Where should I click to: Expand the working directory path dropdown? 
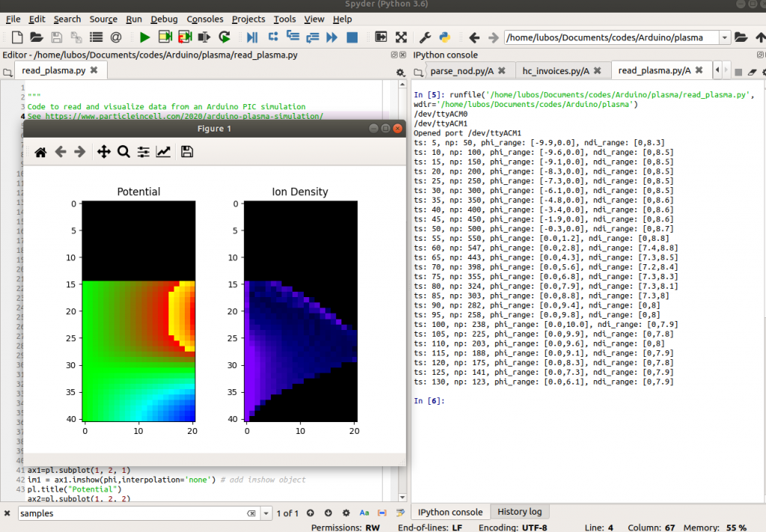(x=724, y=37)
